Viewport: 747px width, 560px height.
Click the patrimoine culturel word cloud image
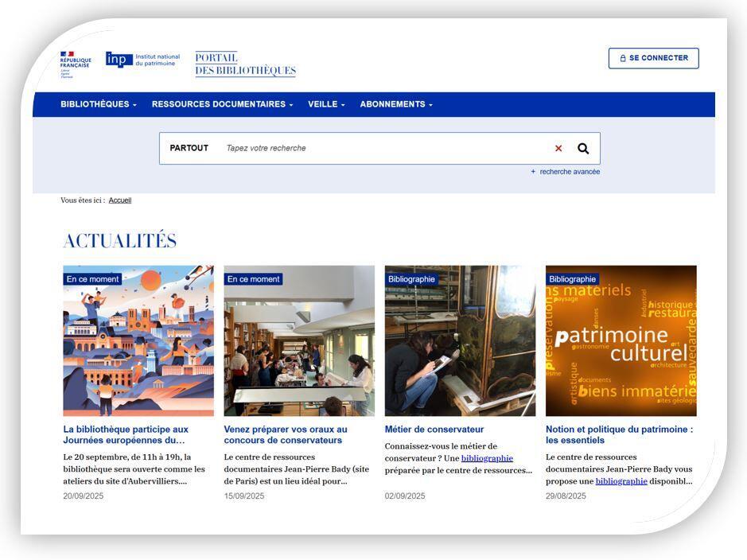tap(621, 340)
